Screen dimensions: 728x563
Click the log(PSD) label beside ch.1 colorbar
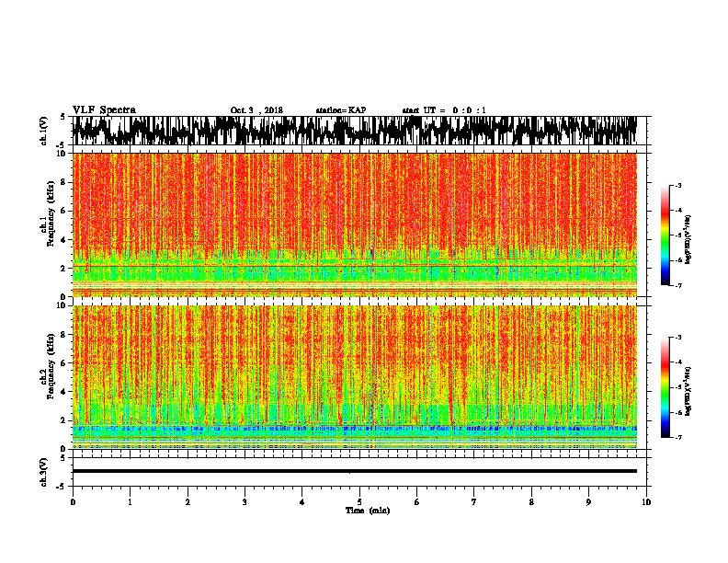click(688, 239)
